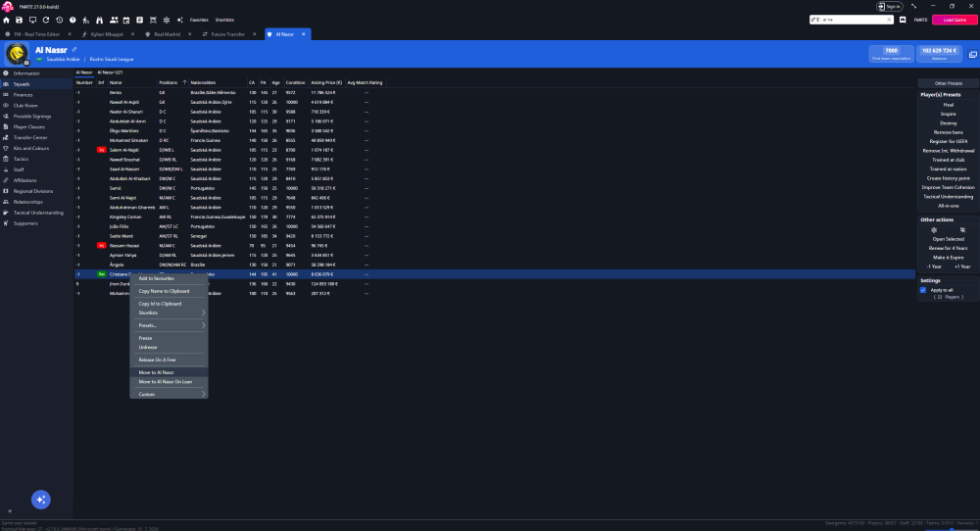Click the Roshn Saudi League link in the banner
Viewport: 980px width, 531px height.
click(112, 60)
